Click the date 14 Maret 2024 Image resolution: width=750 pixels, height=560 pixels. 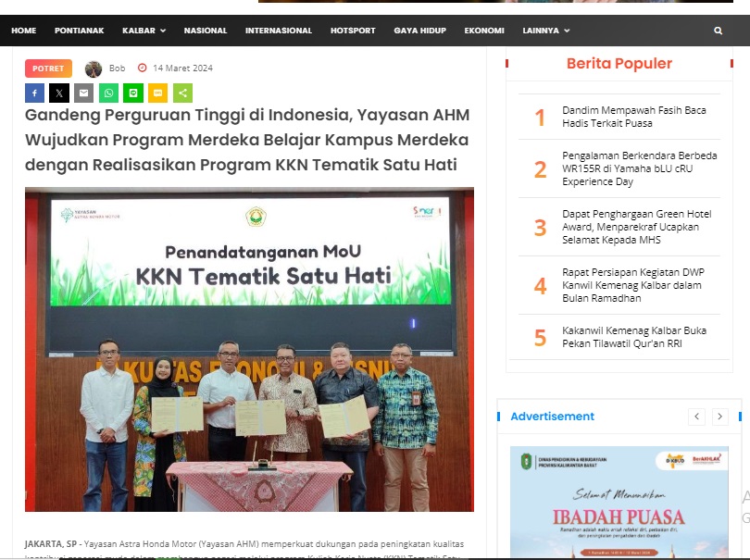pos(182,68)
